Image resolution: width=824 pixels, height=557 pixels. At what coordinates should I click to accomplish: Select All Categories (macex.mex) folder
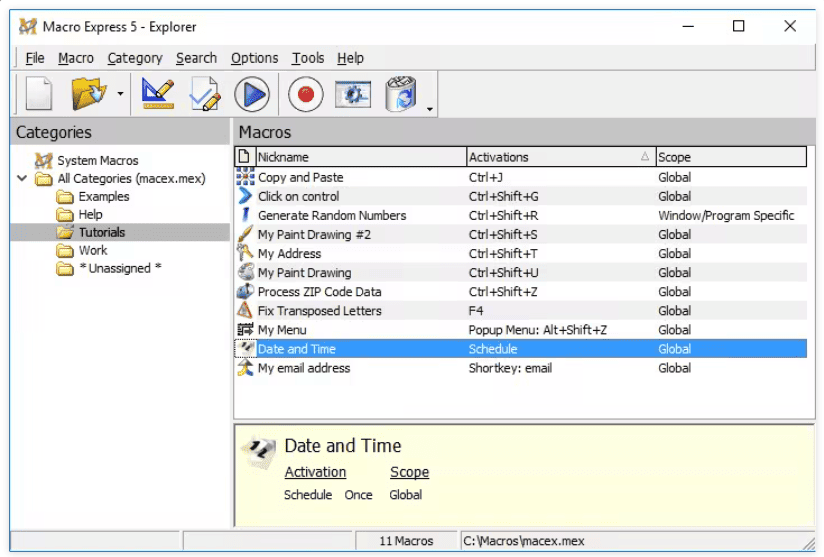point(131,179)
